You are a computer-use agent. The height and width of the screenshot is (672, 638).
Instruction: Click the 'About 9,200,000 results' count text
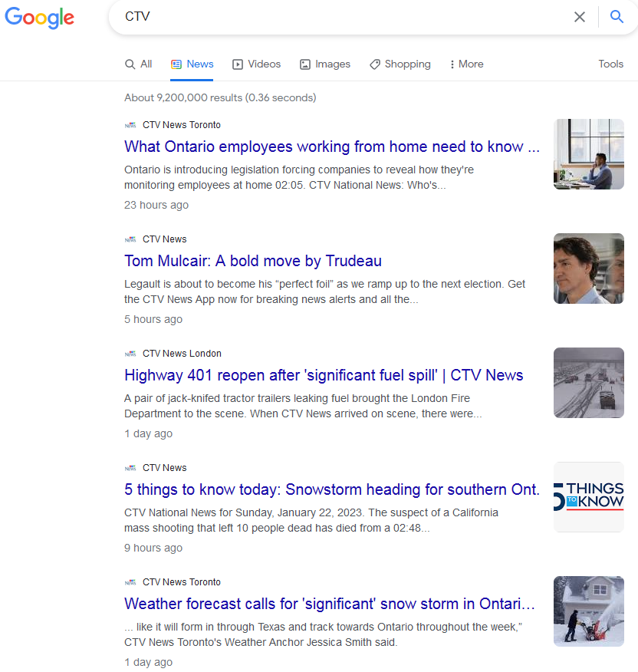220,98
